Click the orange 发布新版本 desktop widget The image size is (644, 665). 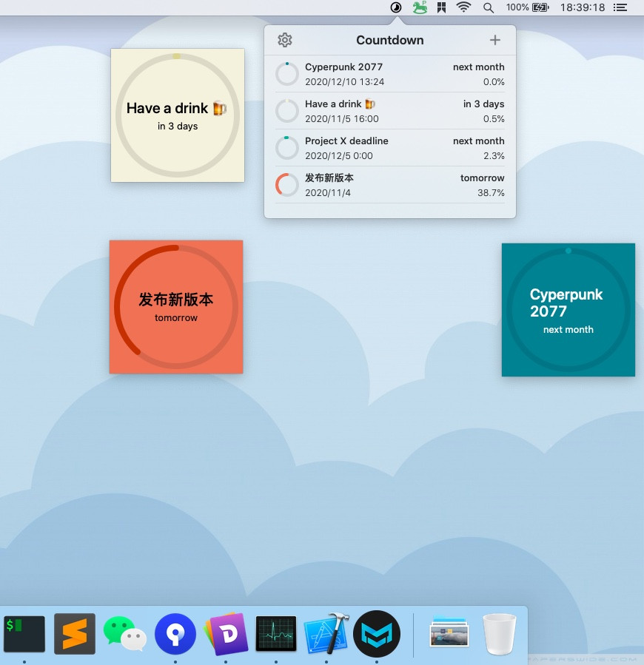pyautogui.click(x=176, y=307)
